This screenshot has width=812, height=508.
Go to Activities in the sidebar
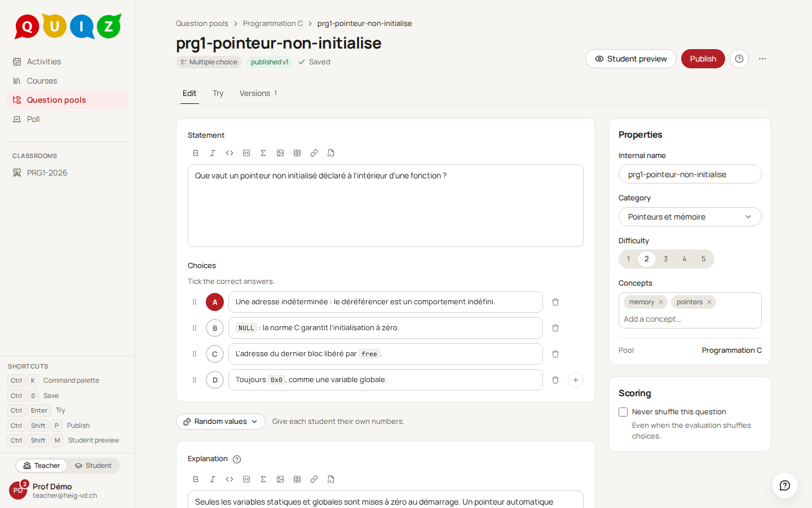click(x=68, y=62)
